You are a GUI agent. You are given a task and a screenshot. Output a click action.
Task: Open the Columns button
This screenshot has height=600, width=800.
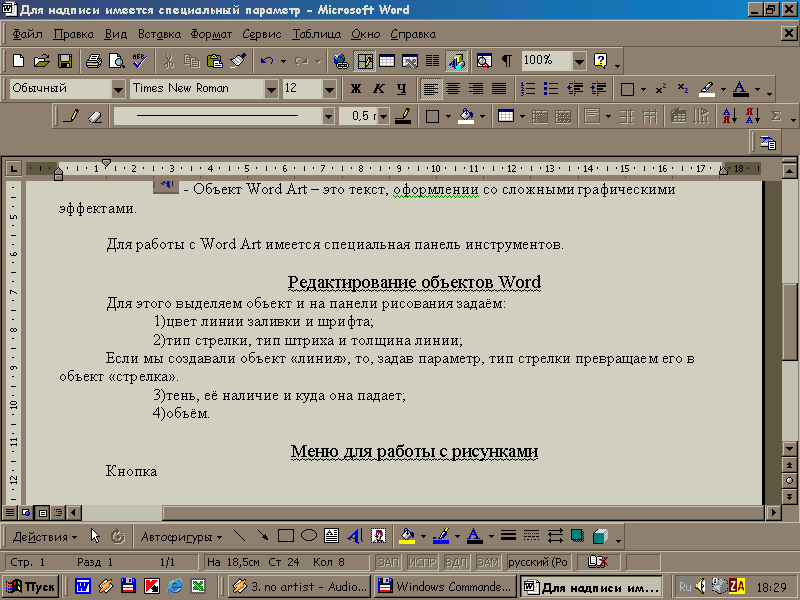click(433, 61)
